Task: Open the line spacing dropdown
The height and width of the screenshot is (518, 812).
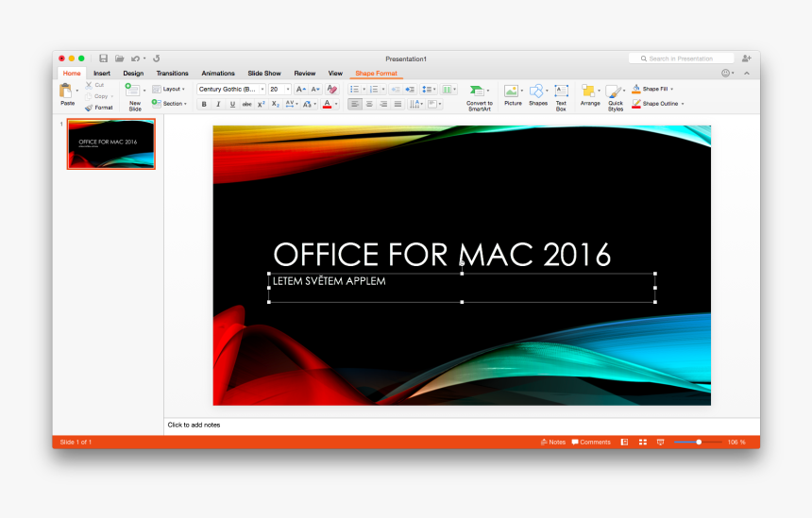Action: click(429, 89)
